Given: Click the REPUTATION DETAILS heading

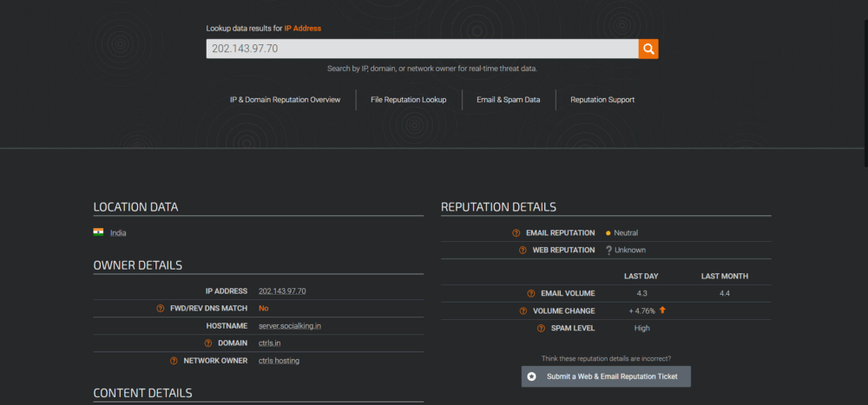Looking at the screenshot, I should click(499, 207).
